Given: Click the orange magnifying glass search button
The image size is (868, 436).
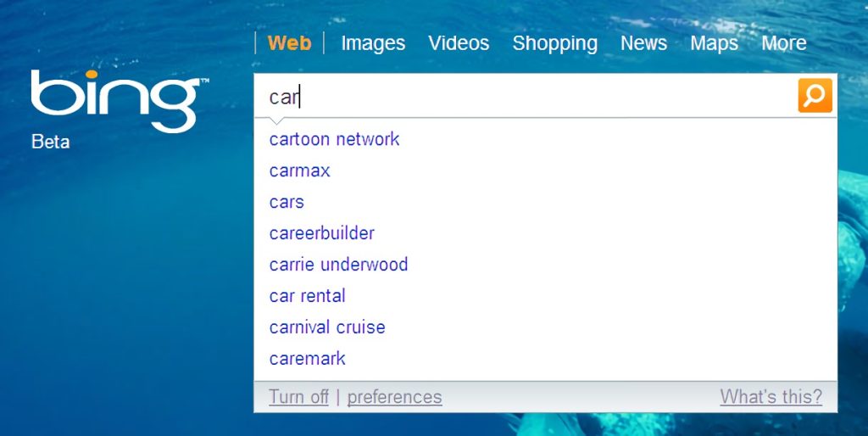Looking at the screenshot, I should [x=815, y=95].
